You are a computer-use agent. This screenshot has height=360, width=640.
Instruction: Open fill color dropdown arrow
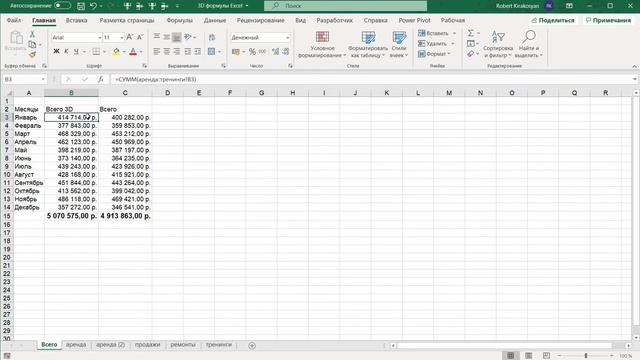pyautogui.click(x=124, y=52)
